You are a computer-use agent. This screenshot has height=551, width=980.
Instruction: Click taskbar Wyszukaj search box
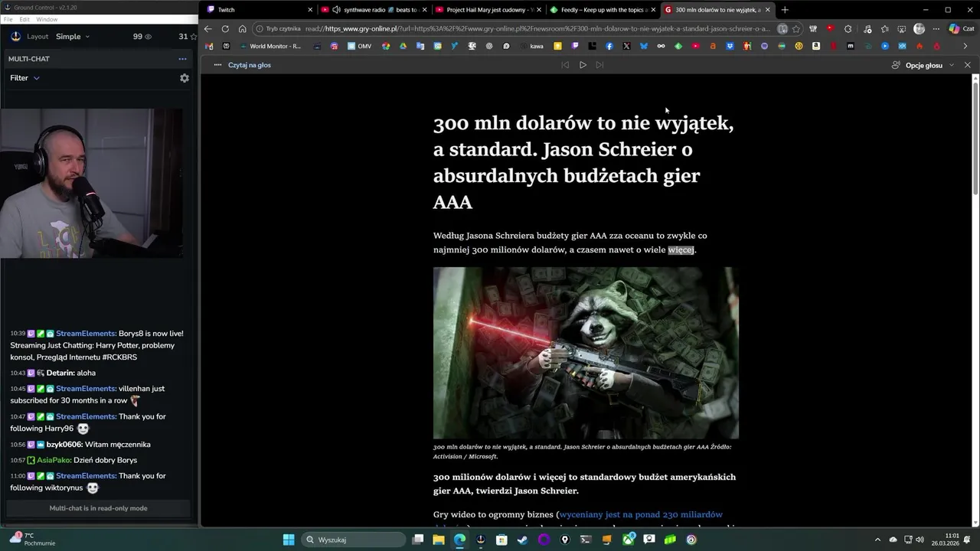click(x=354, y=540)
